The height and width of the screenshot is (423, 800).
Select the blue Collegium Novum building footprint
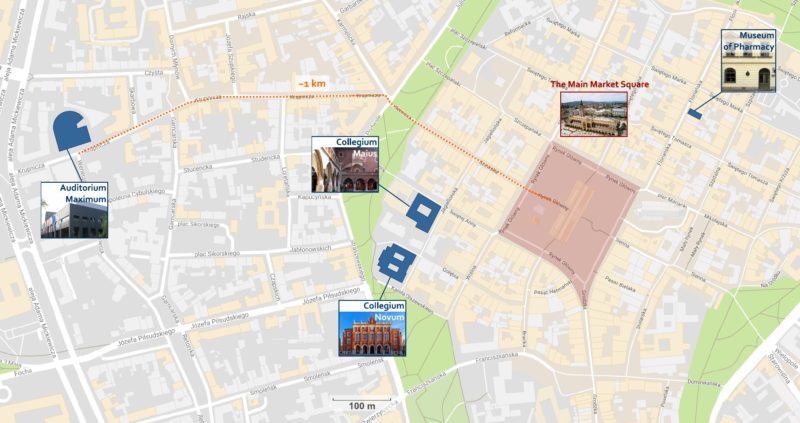396,262
